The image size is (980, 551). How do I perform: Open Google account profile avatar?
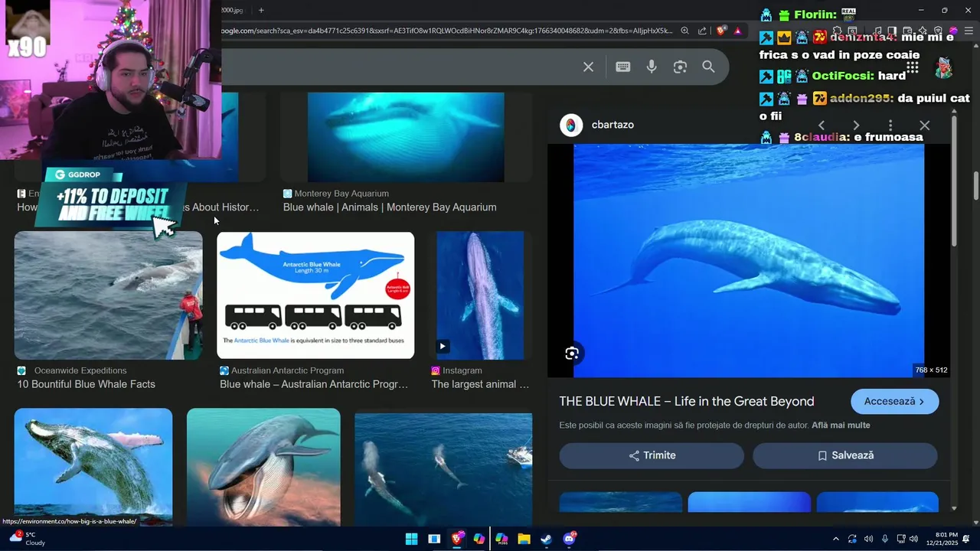944,67
